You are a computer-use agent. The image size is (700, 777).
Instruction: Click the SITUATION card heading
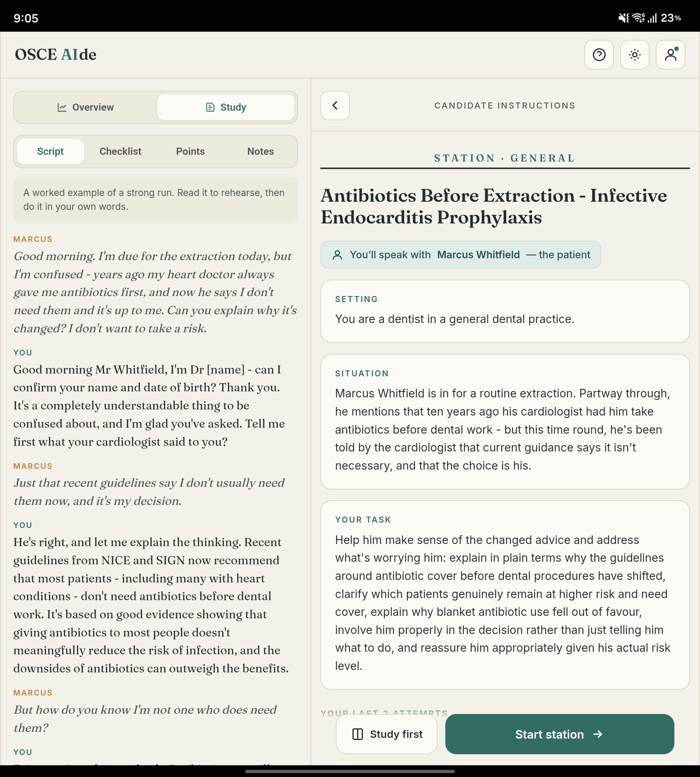[x=361, y=374]
